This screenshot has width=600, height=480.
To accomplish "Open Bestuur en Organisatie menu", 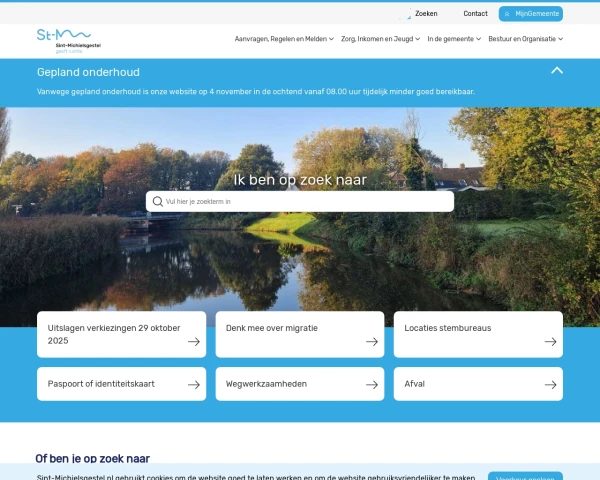I will point(526,39).
